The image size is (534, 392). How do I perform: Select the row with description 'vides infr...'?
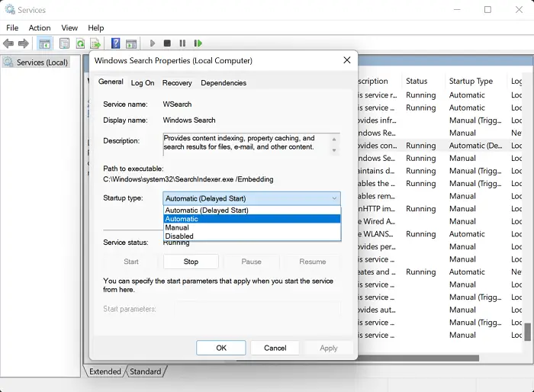pos(439,120)
